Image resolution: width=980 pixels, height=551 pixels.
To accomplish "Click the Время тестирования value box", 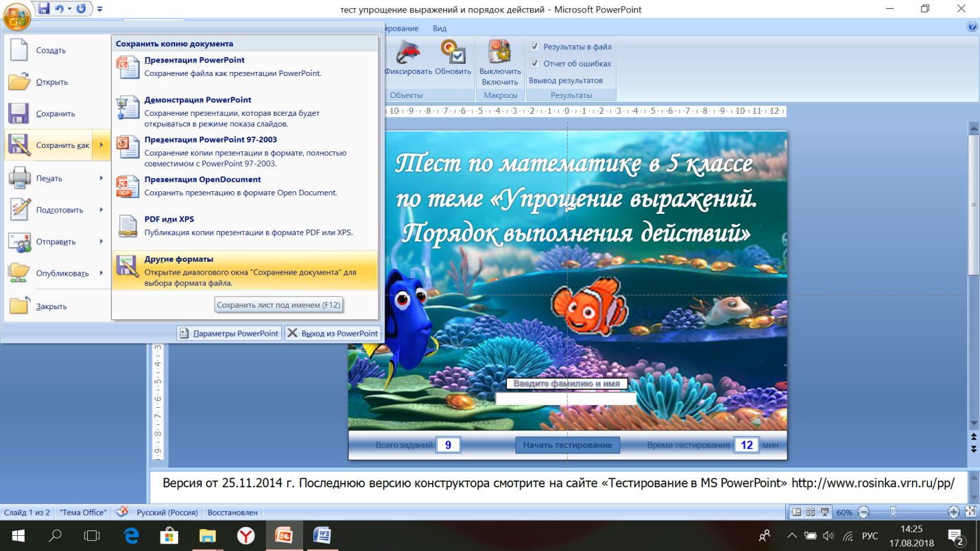I will [x=747, y=445].
